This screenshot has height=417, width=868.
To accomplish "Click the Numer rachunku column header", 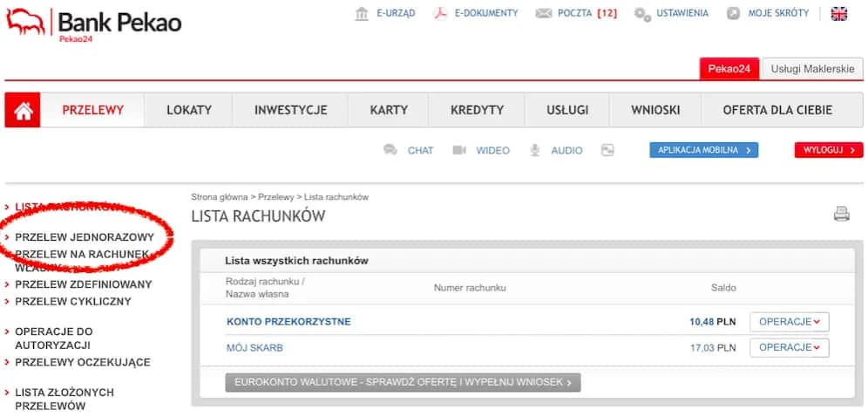I will point(470,288).
